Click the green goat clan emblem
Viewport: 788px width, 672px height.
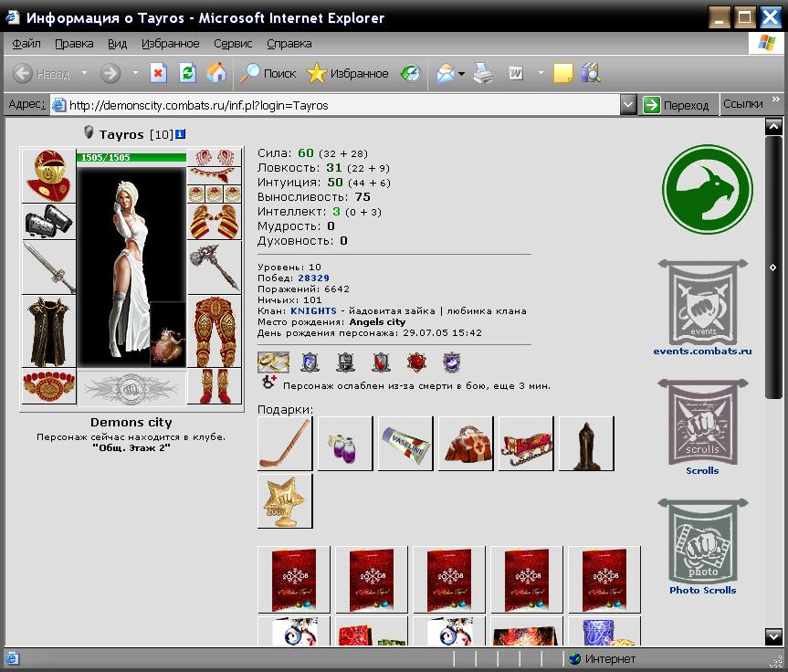click(x=707, y=189)
